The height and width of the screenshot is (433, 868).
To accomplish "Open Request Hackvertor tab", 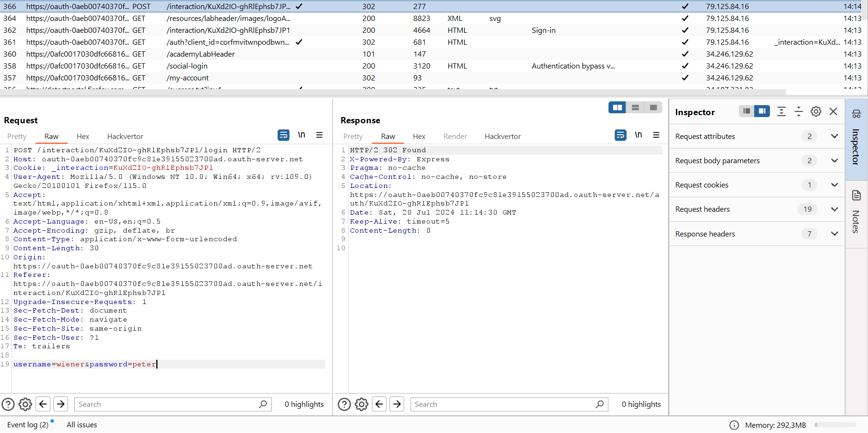I will click(x=125, y=137).
